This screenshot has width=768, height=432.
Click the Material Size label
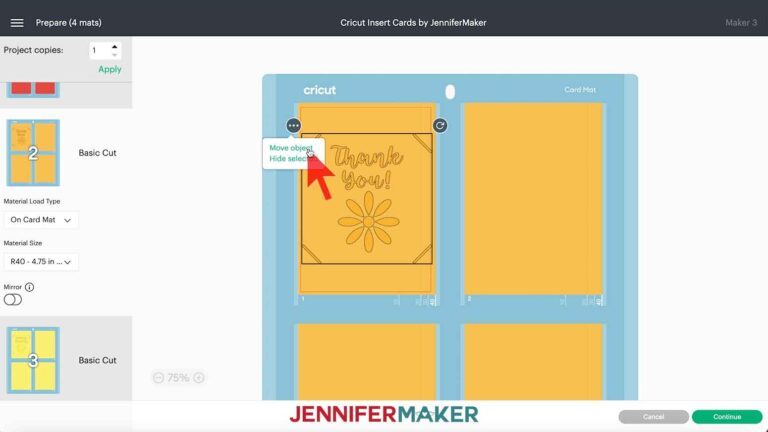[23, 243]
